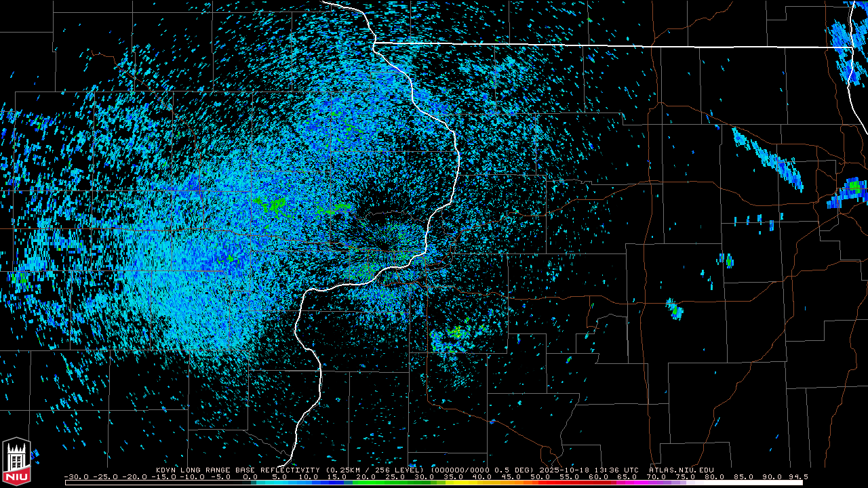Click the 50.0 label on the scale
Viewport: 868px width, 488px height.
(540, 476)
